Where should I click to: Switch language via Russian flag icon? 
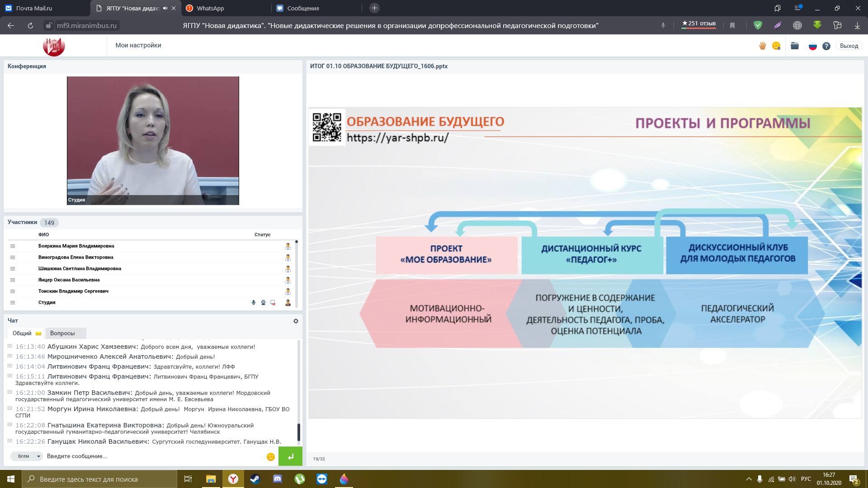pos(812,46)
